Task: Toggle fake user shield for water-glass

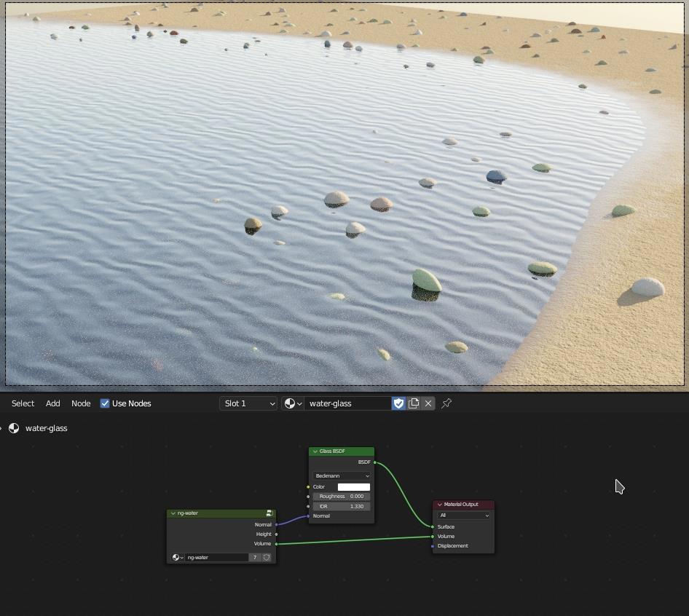Action: (398, 403)
